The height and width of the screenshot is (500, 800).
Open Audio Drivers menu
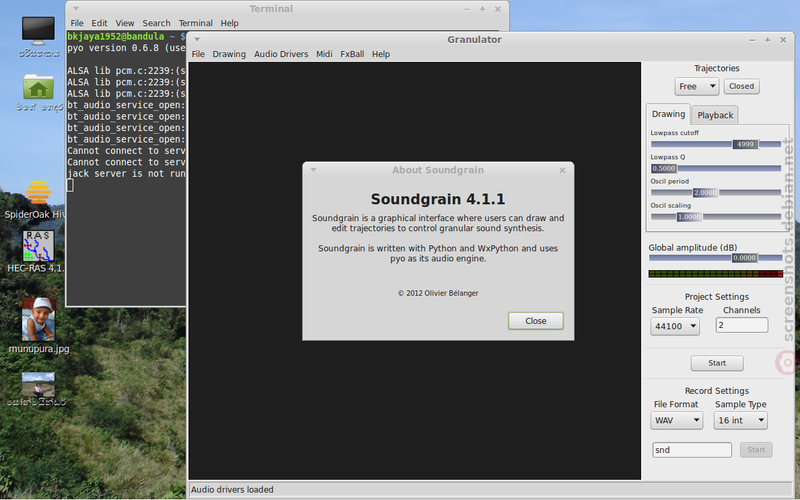pos(281,54)
